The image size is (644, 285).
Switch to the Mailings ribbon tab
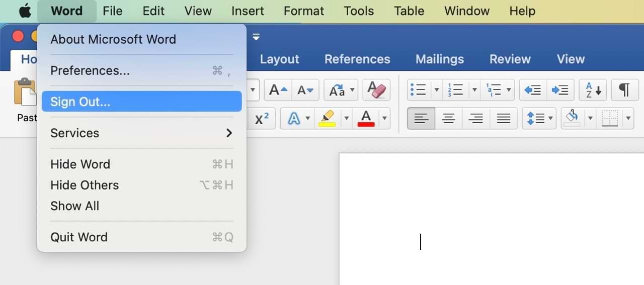(440, 59)
